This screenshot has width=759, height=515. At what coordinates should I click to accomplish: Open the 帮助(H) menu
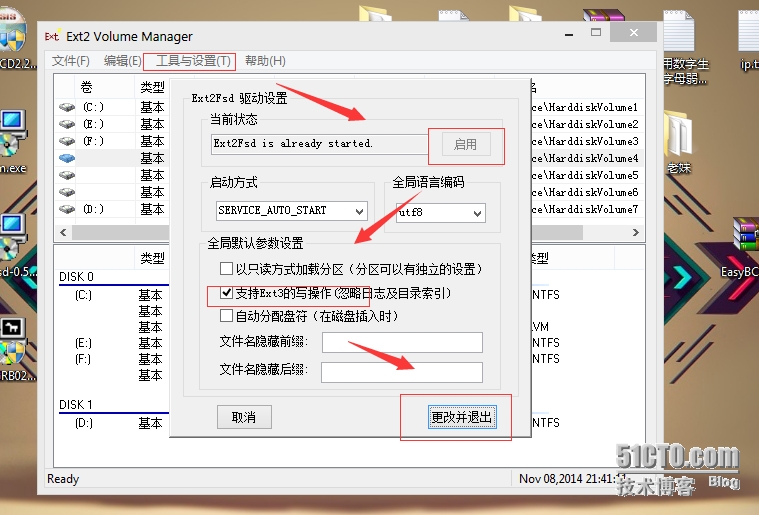pyautogui.click(x=265, y=61)
